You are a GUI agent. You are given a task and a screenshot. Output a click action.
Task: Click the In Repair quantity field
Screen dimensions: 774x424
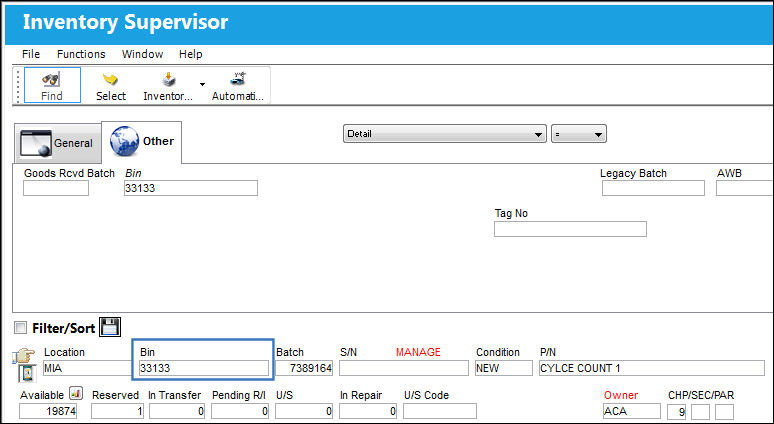point(368,411)
